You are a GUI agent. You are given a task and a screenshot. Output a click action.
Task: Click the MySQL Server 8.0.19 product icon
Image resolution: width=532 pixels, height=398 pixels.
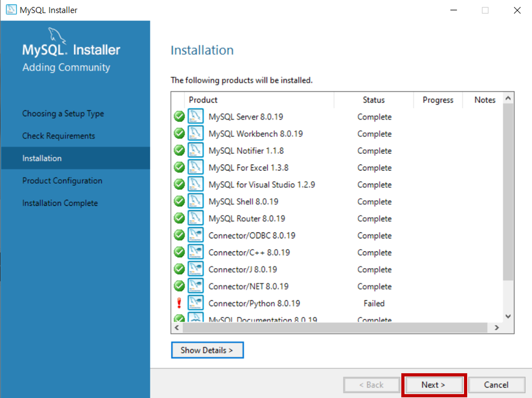click(196, 116)
